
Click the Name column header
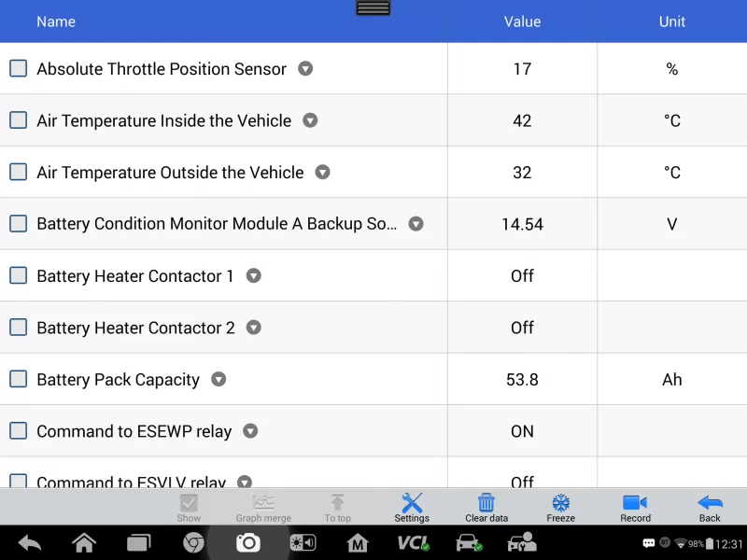tap(56, 21)
